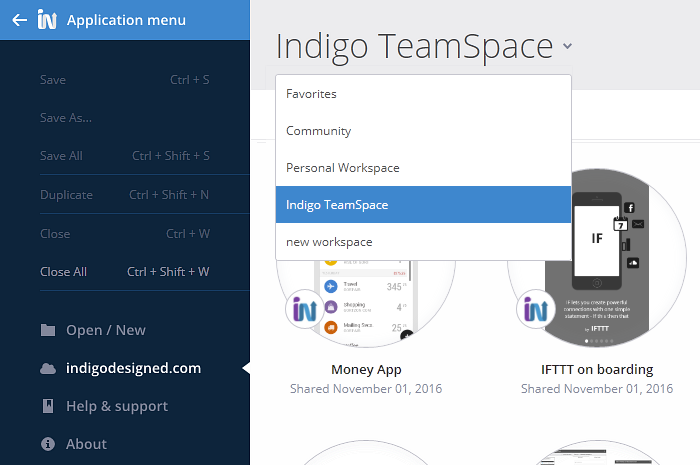The width and height of the screenshot is (700, 465).
Task: Choose the highlighted Indigo TeamSpace entry
Action: click(x=423, y=205)
